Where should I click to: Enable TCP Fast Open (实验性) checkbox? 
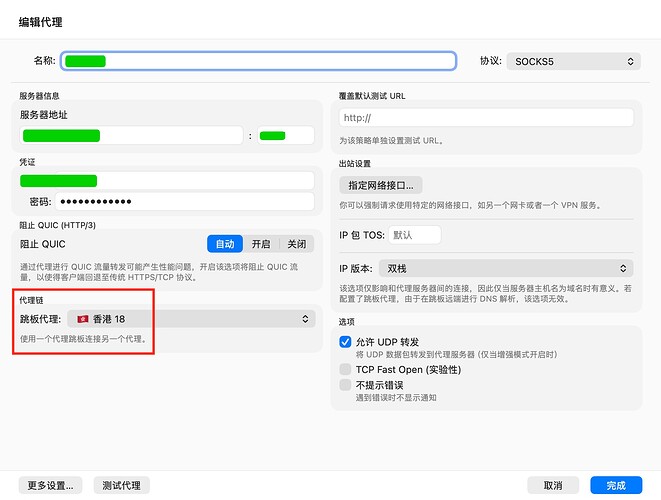[345, 369]
